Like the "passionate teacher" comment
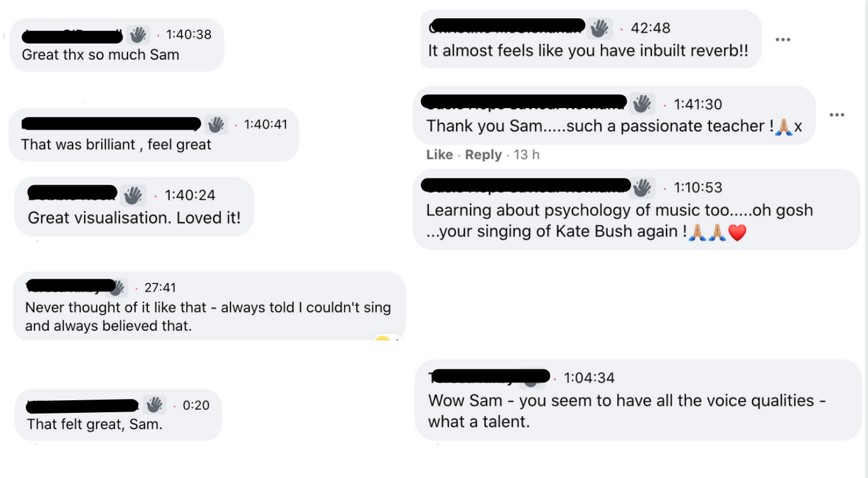Image resolution: width=868 pixels, height=478 pixels. pyautogui.click(x=440, y=155)
